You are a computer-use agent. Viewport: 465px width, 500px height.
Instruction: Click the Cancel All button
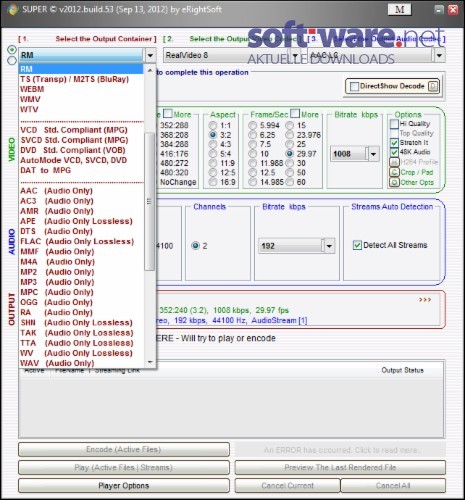coord(393,486)
